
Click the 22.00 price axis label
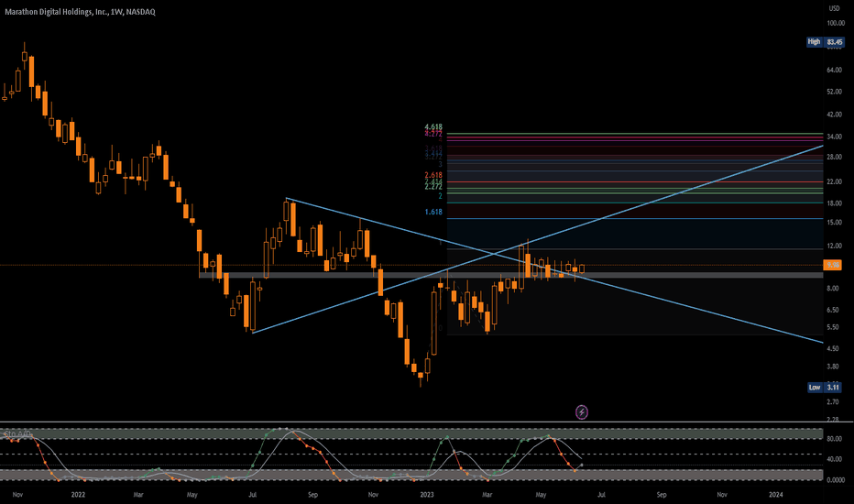click(835, 181)
